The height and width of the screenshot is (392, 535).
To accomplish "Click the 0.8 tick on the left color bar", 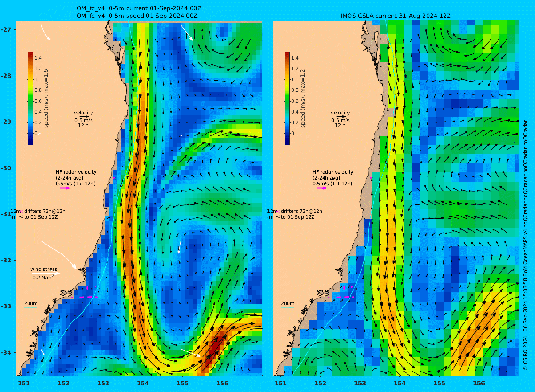I will pyautogui.click(x=38, y=90).
